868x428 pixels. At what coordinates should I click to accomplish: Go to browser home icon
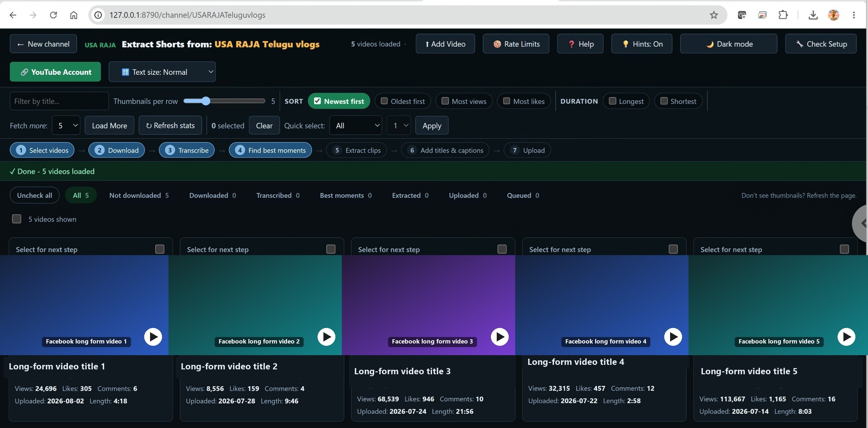[x=73, y=15]
